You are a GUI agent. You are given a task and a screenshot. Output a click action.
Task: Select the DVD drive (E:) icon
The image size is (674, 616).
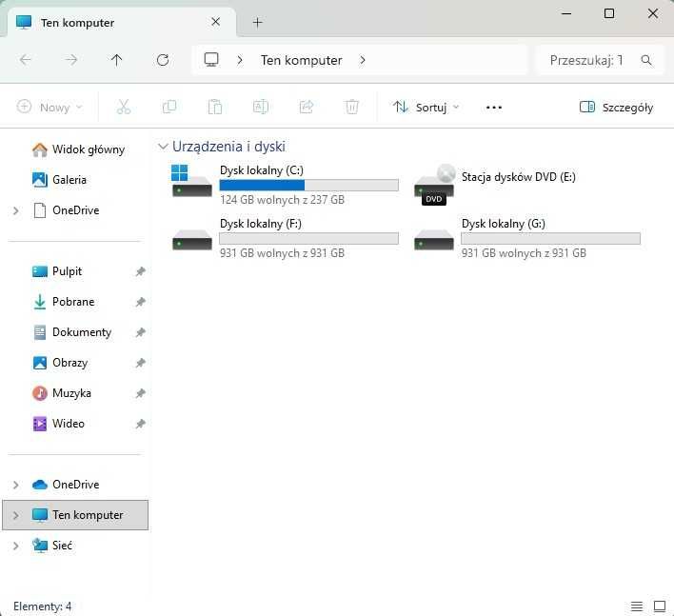[x=434, y=185]
